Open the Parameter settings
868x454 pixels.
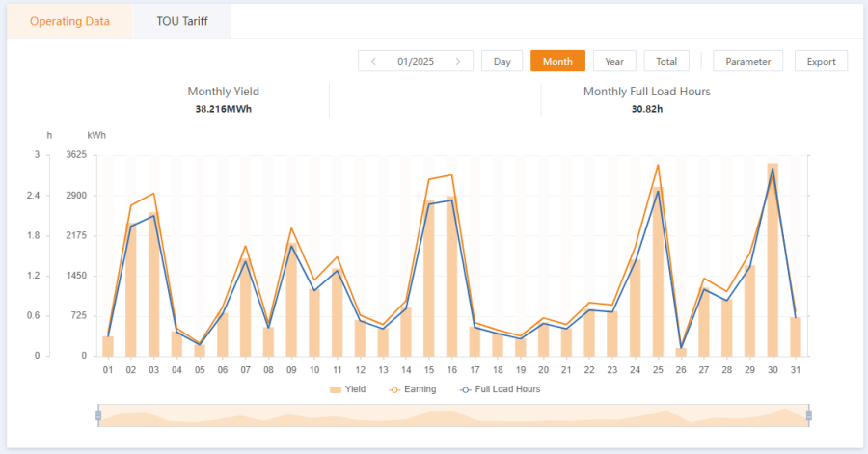click(x=748, y=61)
